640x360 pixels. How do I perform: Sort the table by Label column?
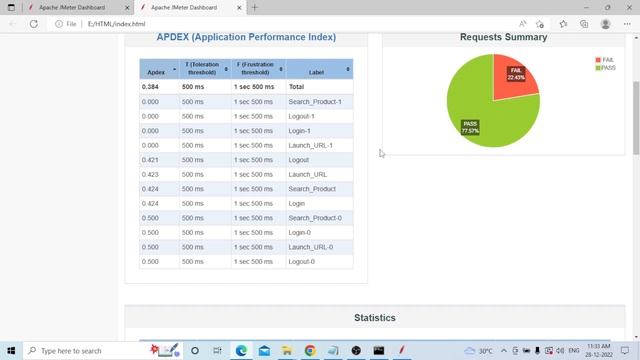coord(319,69)
